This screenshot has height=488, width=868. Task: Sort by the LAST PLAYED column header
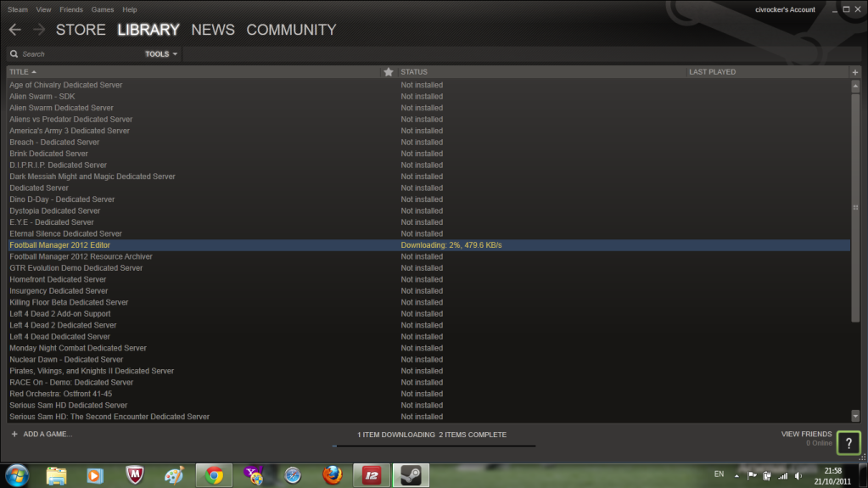[x=713, y=72]
